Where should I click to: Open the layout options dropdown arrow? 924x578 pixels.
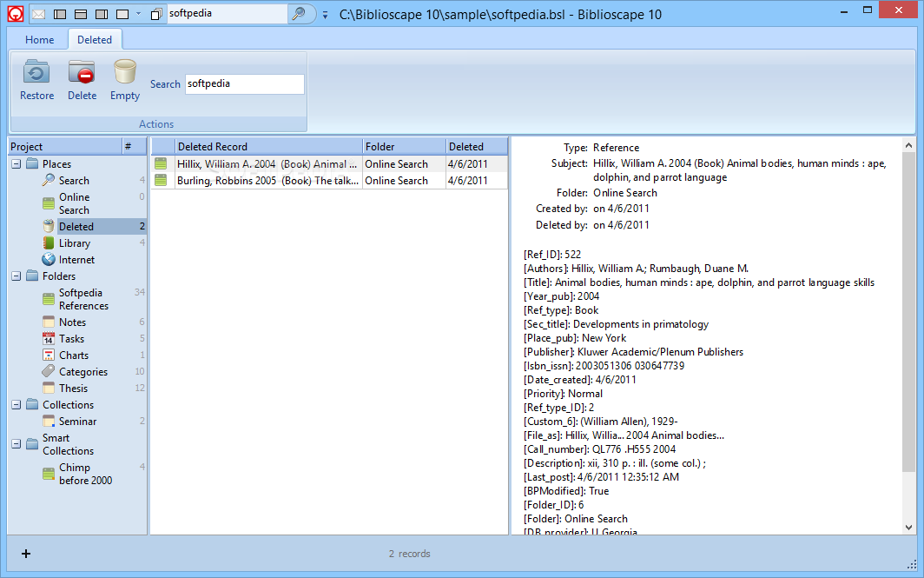[138, 14]
